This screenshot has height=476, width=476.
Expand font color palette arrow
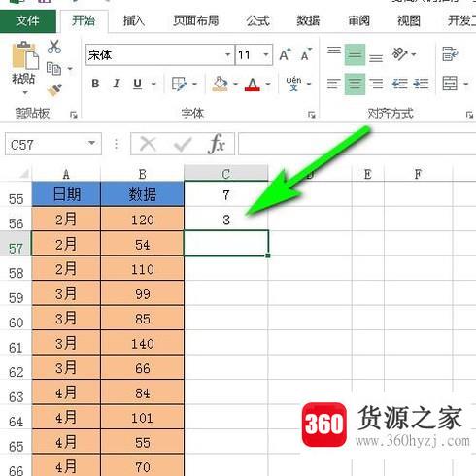pos(268,84)
